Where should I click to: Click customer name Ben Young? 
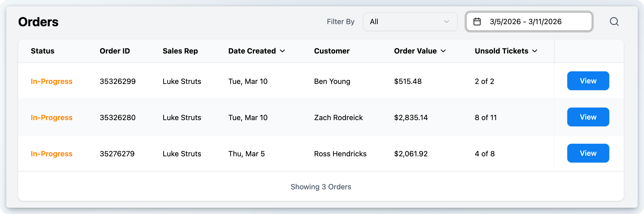click(x=332, y=81)
